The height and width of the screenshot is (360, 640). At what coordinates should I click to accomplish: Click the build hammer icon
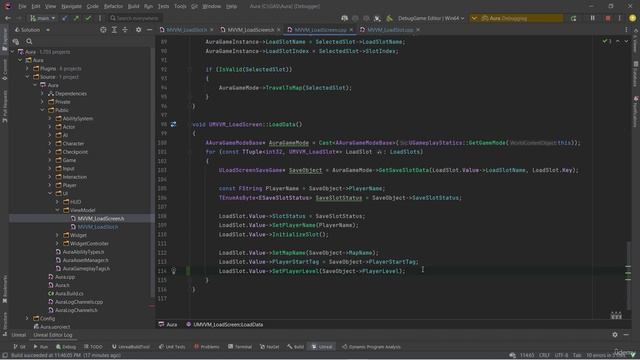389,18
